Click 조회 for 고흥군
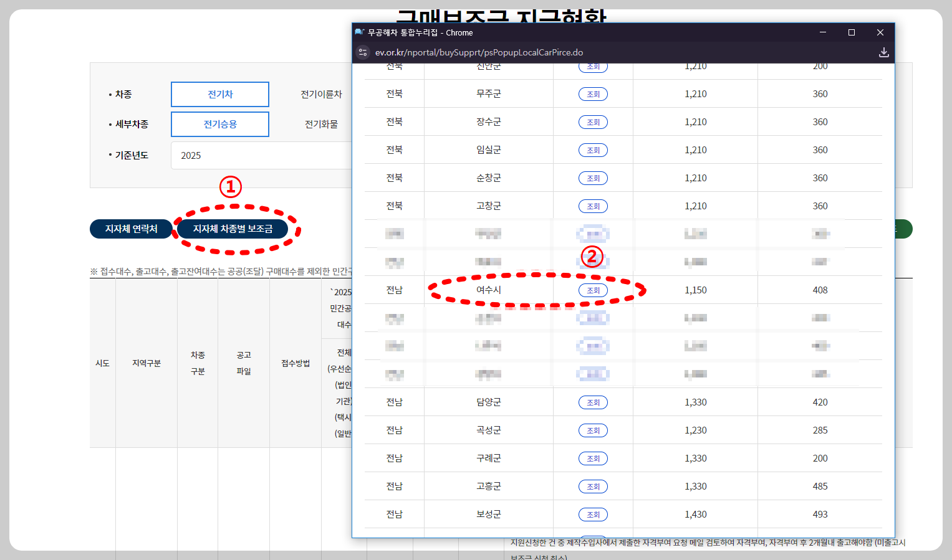This screenshot has height=560, width=952. pyautogui.click(x=593, y=486)
